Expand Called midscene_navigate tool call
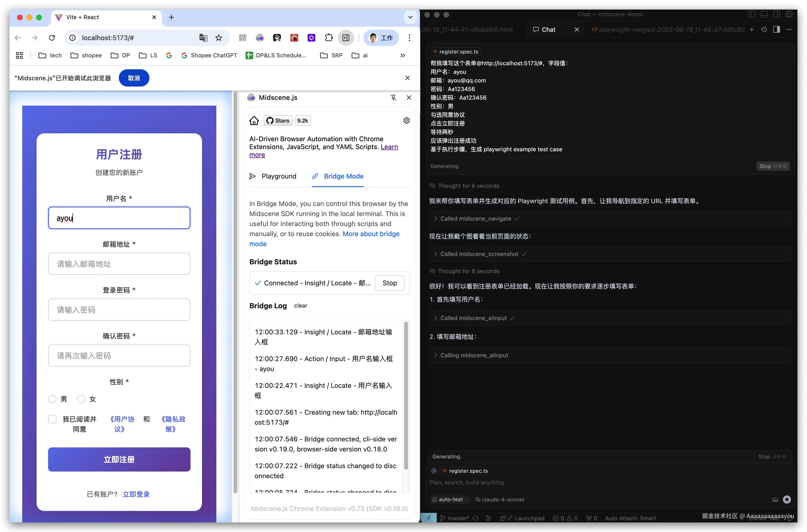This screenshot has width=807, height=532. [x=475, y=218]
